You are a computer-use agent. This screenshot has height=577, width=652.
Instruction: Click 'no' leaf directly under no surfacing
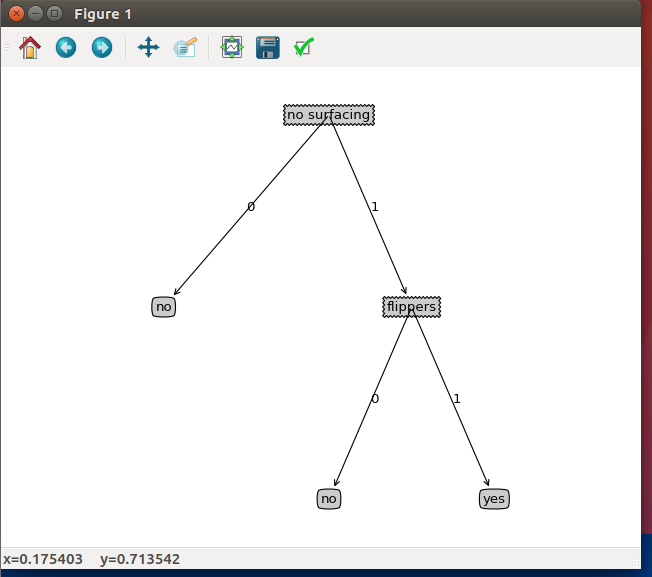[164, 307]
